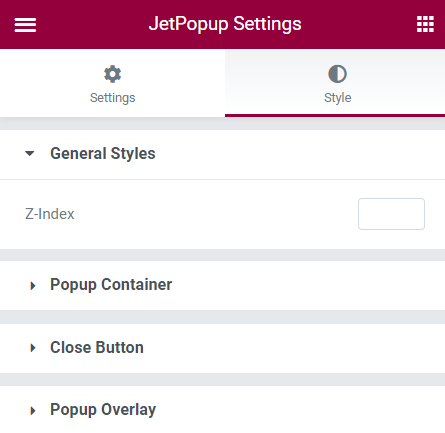The image size is (445, 433).
Task: Click the crimson underline beneath Style tab
Action: point(335,115)
